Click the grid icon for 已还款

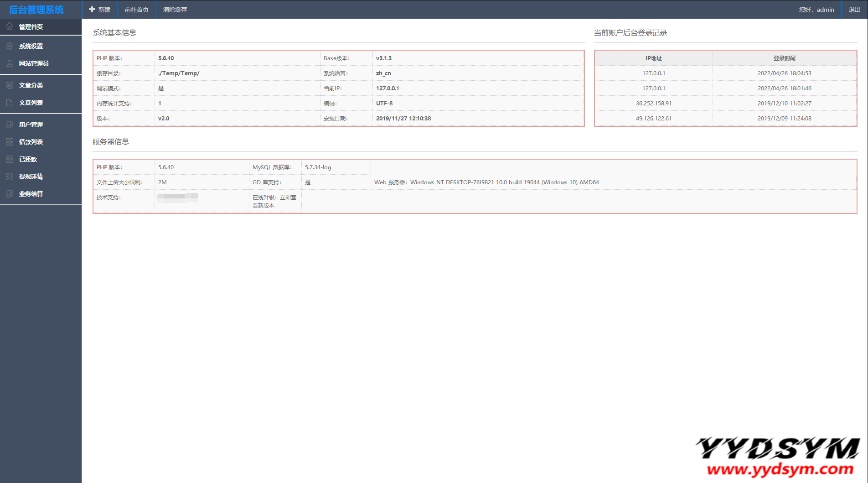[x=10, y=159]
